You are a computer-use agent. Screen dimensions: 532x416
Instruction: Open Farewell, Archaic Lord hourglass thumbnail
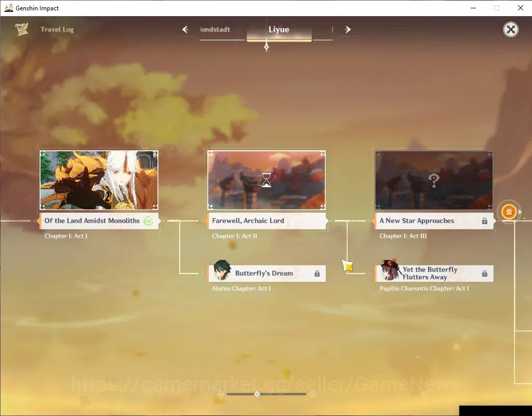click(267, 180)
